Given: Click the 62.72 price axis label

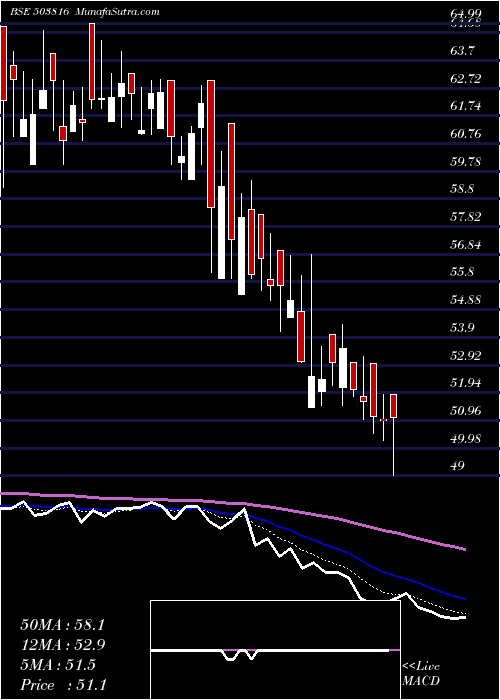Looking at the screenshot, I should [x=467, y=79].
